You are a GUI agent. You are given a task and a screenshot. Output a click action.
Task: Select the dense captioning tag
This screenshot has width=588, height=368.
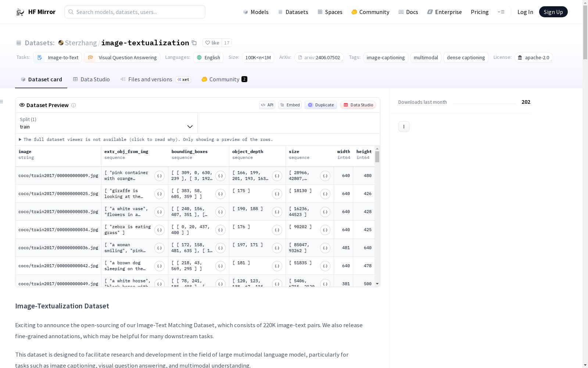pos(466,57)
